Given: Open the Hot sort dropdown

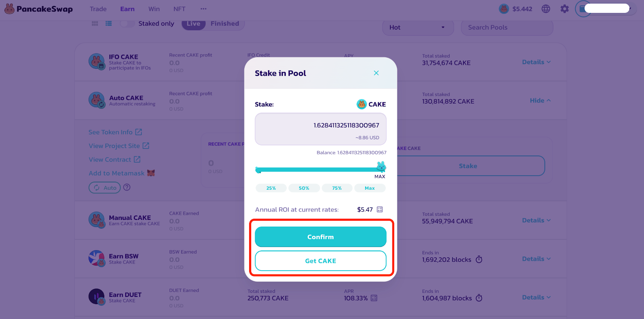Looking at the screenshot, I should [418, 27].
